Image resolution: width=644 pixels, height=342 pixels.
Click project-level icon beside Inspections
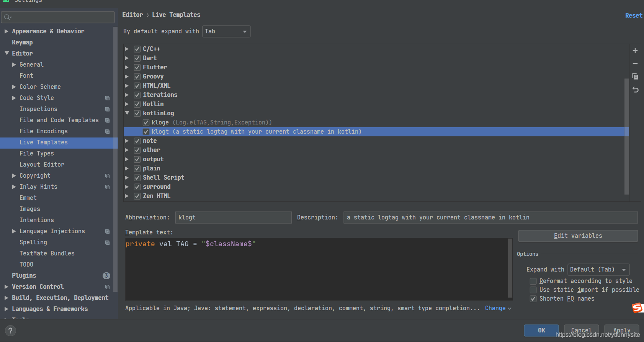pyautogui.click(x=108, y=109)
